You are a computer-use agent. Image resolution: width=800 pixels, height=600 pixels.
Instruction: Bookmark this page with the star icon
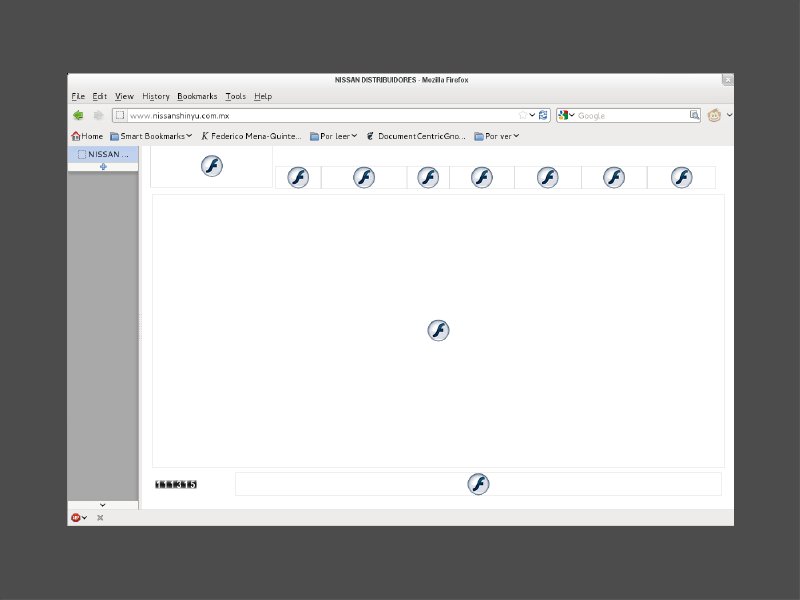[x=522, y=115]
